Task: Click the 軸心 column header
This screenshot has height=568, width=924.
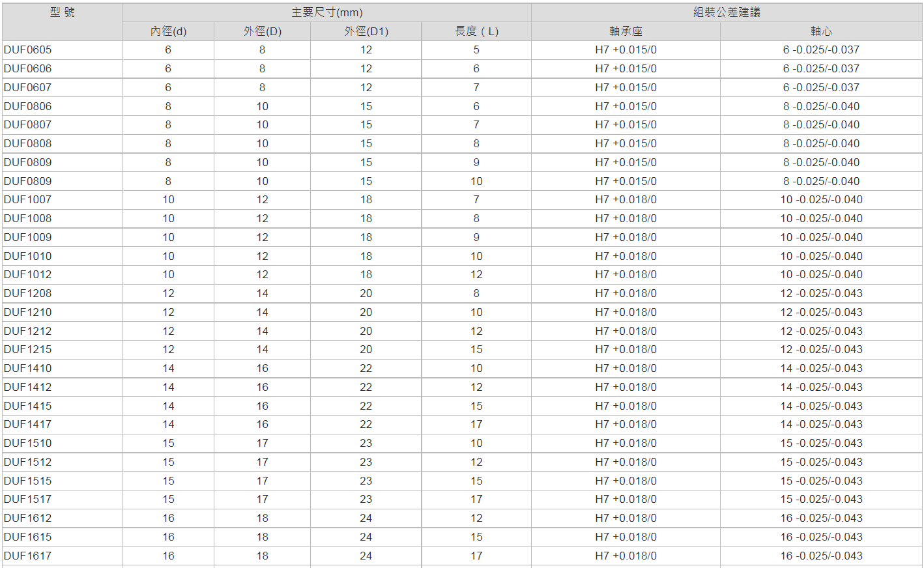Action: tap(821, 31)
